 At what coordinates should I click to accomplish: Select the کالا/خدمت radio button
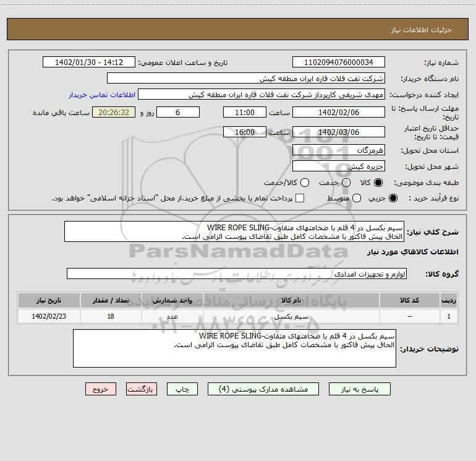point(305,183)
